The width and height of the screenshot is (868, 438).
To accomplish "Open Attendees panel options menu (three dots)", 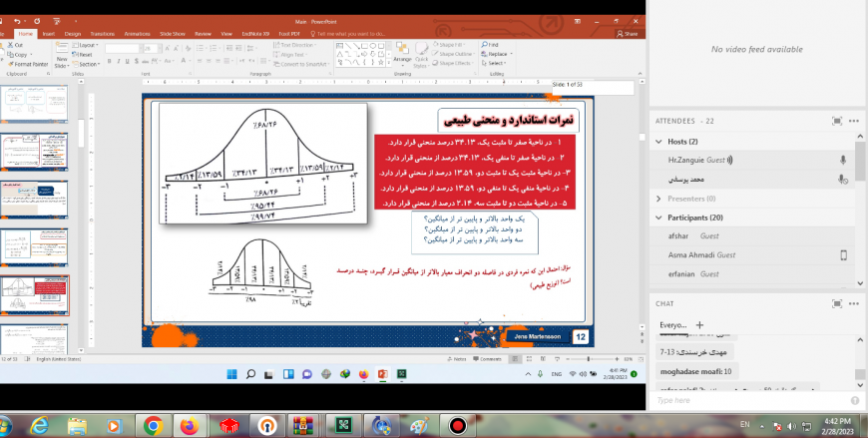I will (854, 121).
